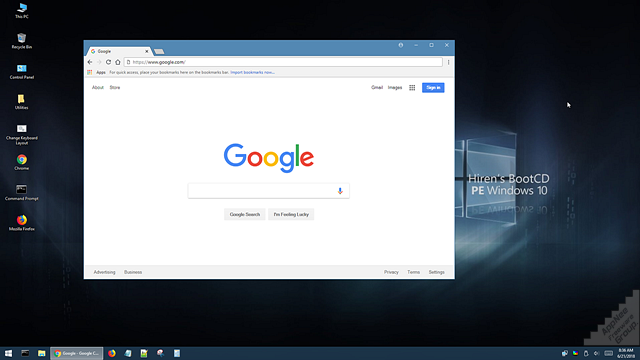This screenshot has width=640, height=360.
Task: Select the Command Prompt desktop shortcut
Action: (22, 193)
